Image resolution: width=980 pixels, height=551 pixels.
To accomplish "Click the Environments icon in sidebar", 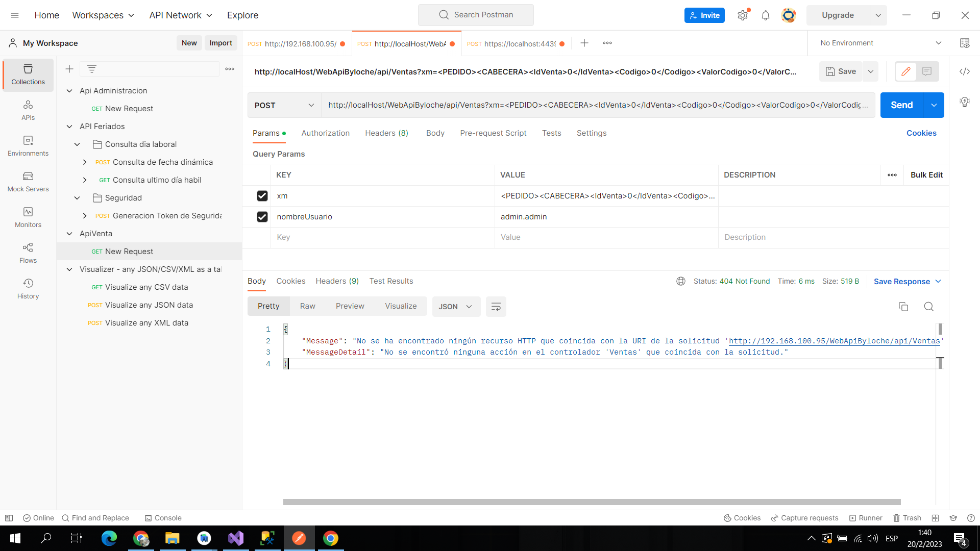I will [x=28, y=141].
